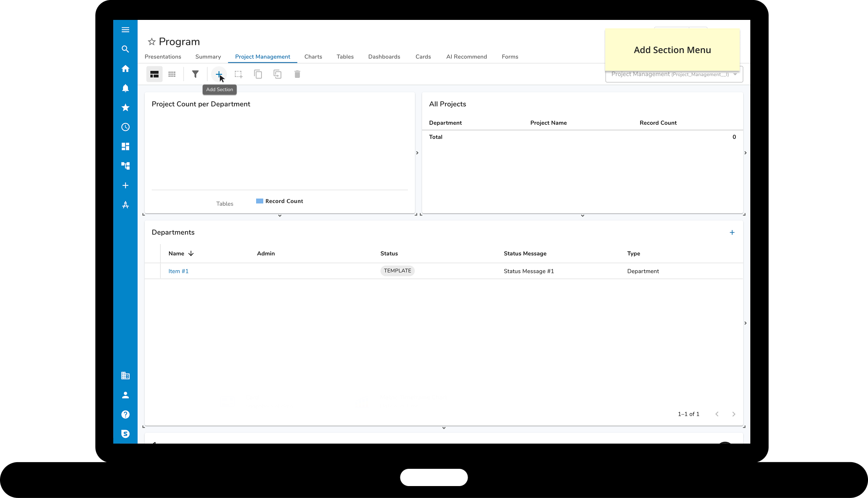This screenshot has width=868, height=498.
Task: Open the Project Management dropdown
Action: (674, 75)
